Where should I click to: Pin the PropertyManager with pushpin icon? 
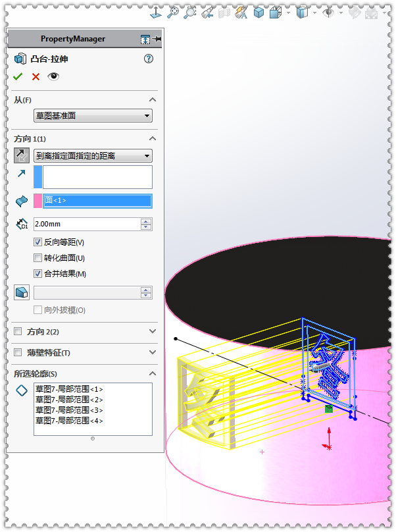coord(157,39)
